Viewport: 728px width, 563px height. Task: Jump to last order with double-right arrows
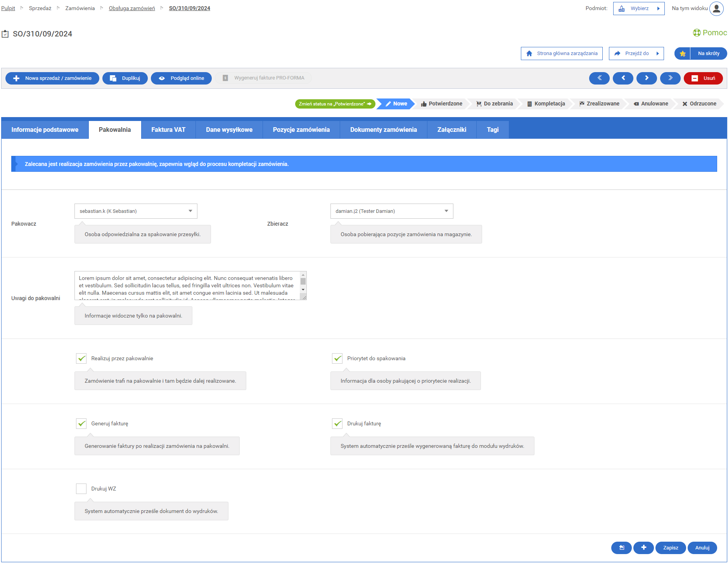pyautogui.click(x=670, y=78)
